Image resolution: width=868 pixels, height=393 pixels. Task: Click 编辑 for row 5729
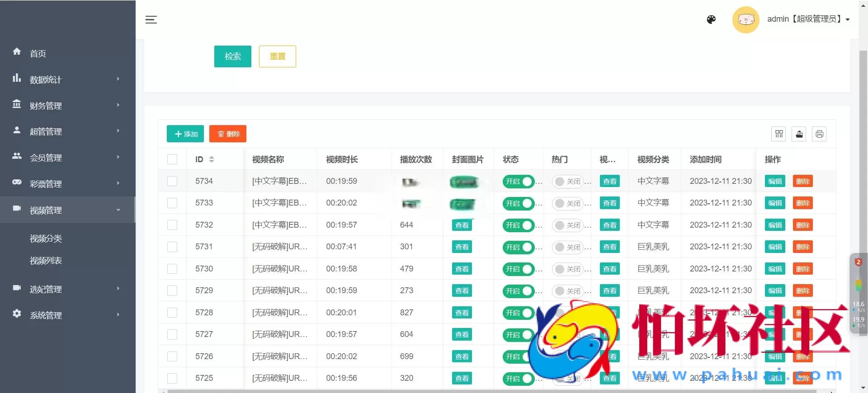[775, 291]
